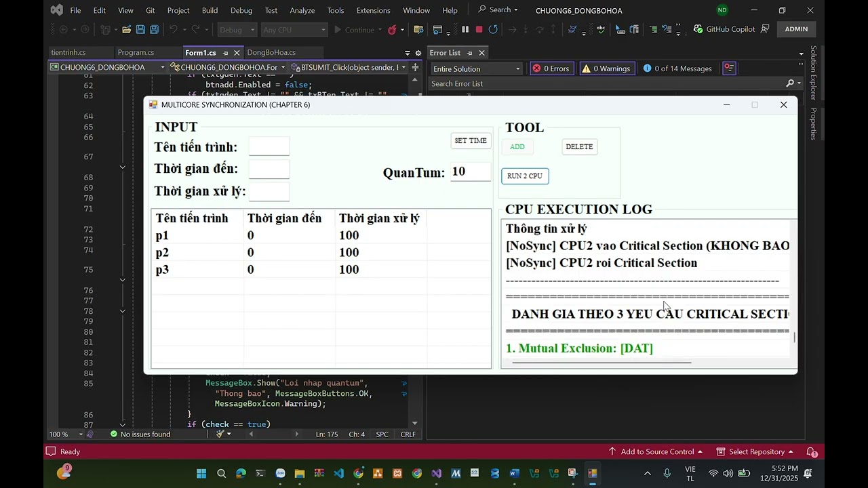Click the purple Visual Studio taskbar icon
The width and height of the screenshot is (868, 488).
pyautogui.click(x=436, y=473)
